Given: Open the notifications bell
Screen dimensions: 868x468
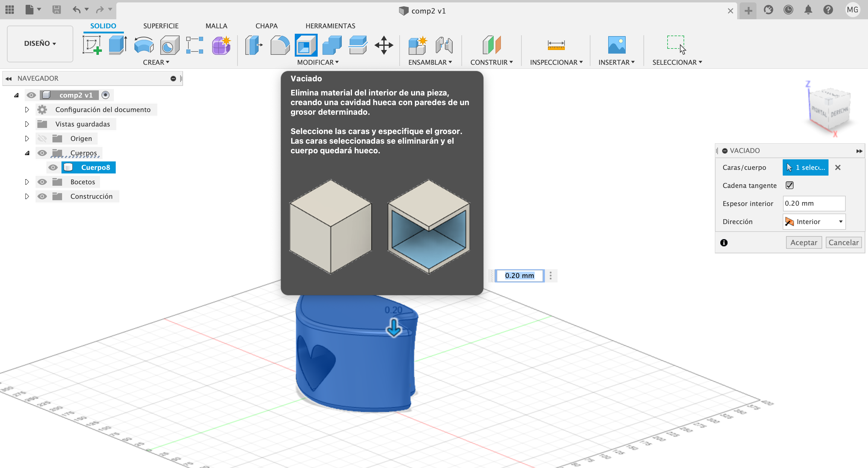Looking at the screenshot, I should [x=808, y=10].
